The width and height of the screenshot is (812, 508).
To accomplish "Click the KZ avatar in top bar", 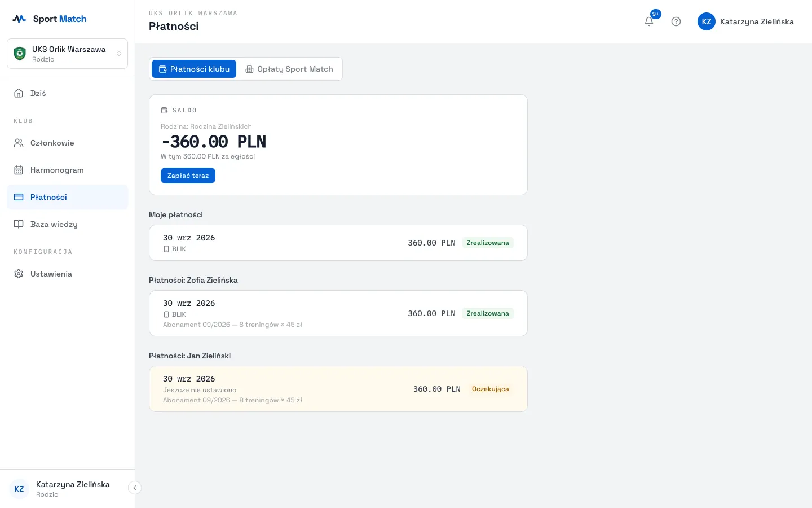I will (707, 21).
